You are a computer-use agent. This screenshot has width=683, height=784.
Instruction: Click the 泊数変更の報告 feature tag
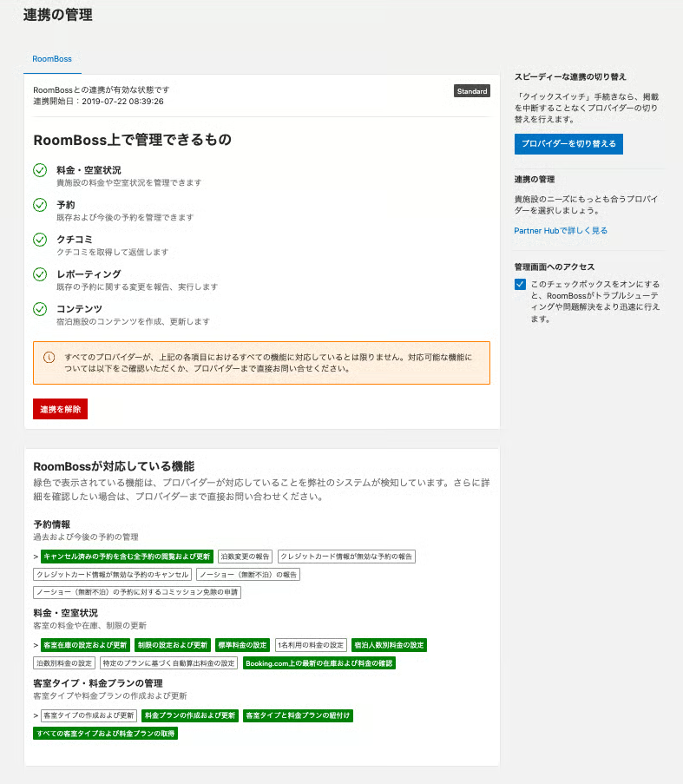click(x=246, y=557)
